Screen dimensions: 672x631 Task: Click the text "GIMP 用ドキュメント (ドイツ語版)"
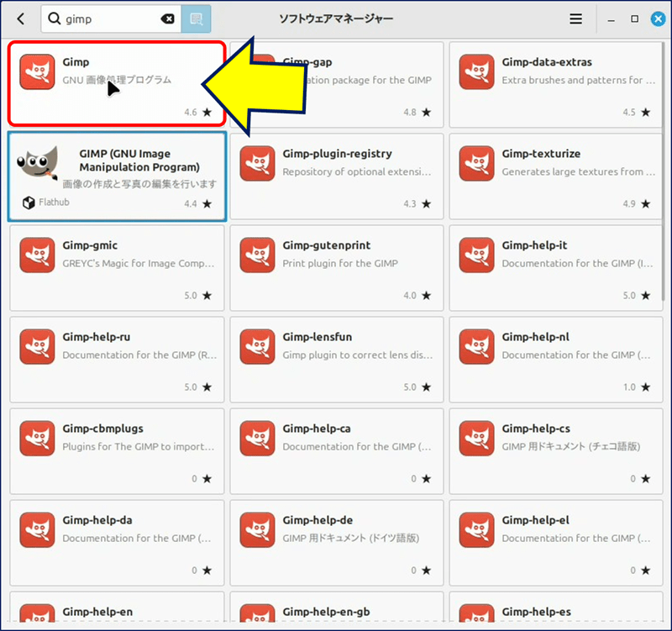point(351,539)
